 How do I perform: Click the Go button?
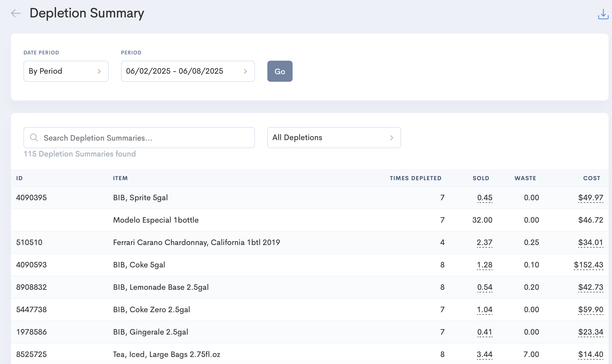pyautogui.click(x=280, y=71)
